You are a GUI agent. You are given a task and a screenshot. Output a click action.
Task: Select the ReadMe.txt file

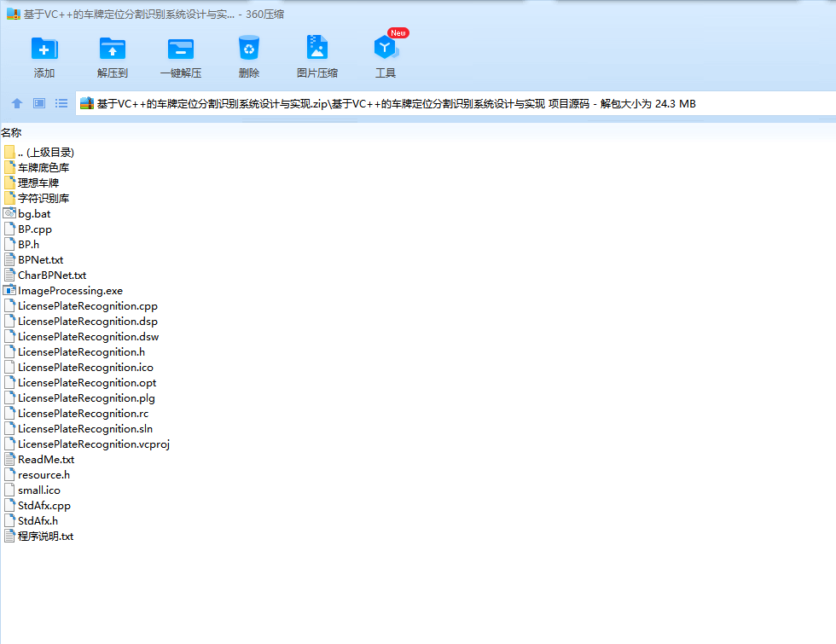click(x=39, y=460)
